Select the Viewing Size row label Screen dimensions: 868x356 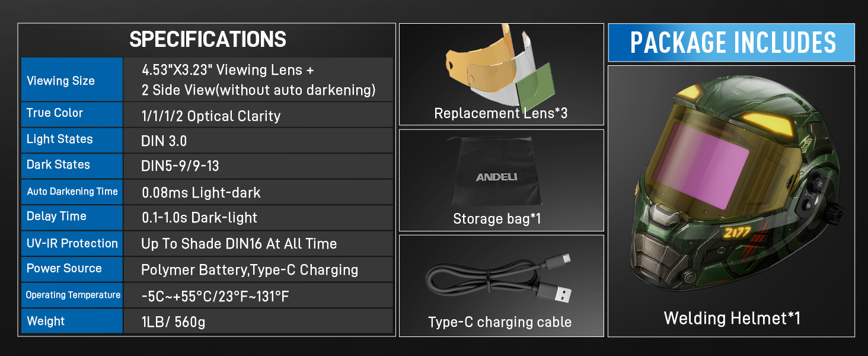coord(61,81)
